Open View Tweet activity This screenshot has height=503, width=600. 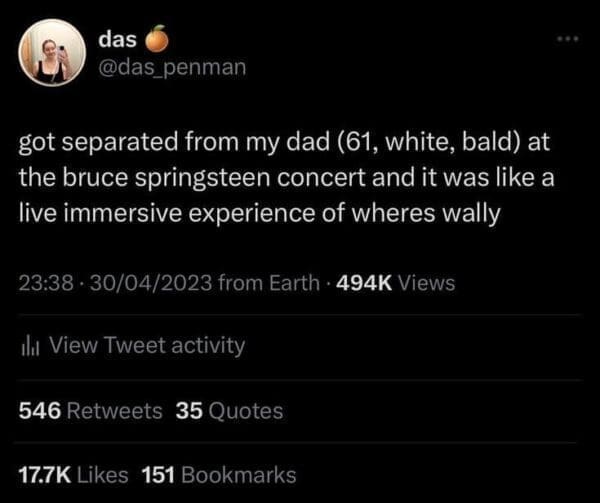tap(146, 345)
